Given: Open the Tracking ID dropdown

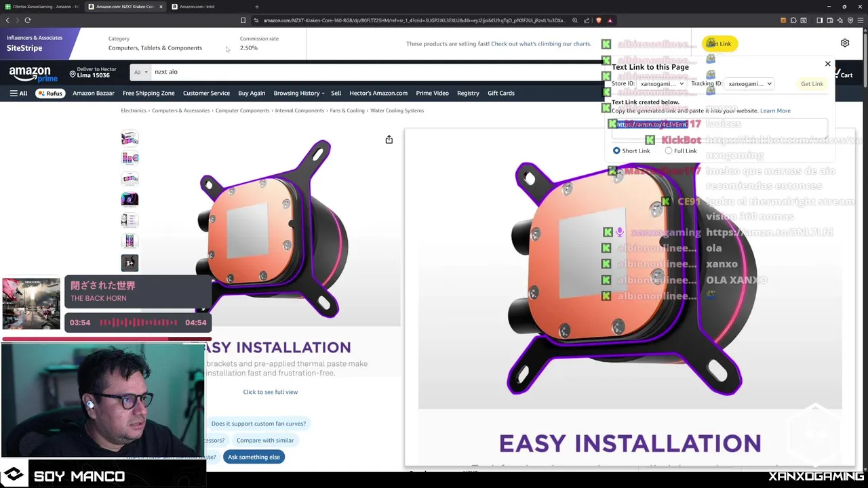Looking at the screenshot, I should pos(749,84).
